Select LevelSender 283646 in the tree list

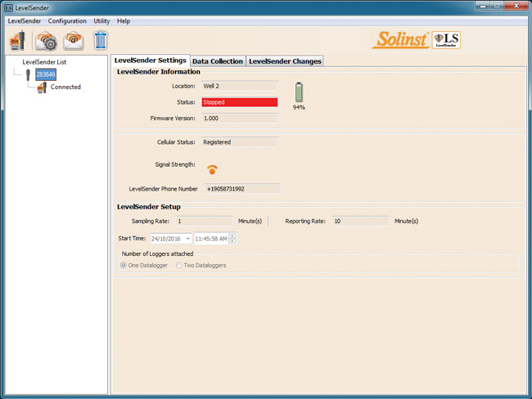pyautogui.click(x=46, y=74)
